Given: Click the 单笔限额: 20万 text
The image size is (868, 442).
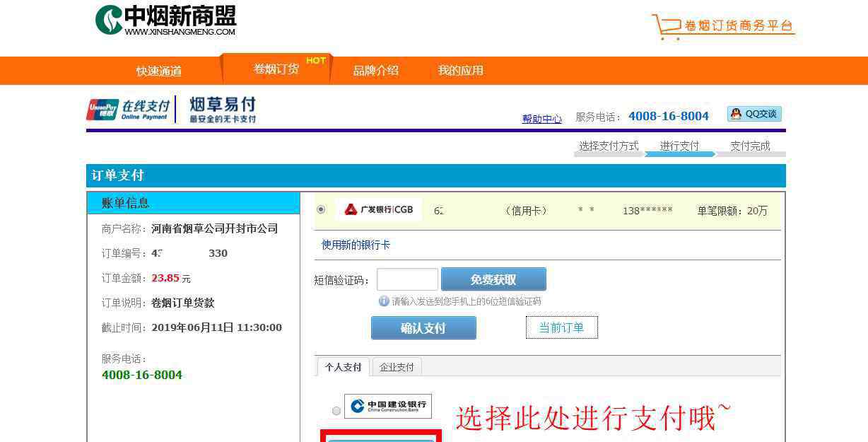Looking at the screenshot, I should pyautogui.click(x=732, y=211).
